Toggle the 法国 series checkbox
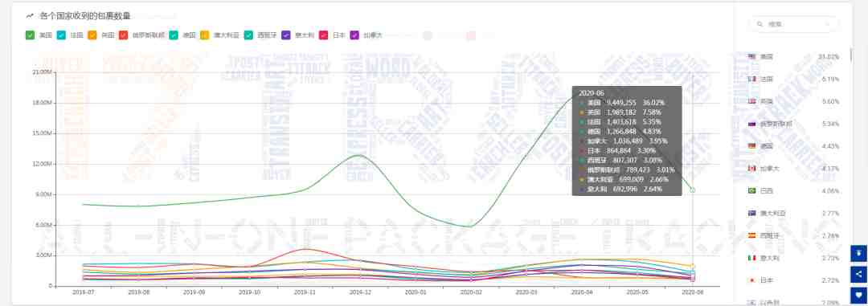This screenshot has height=306, width=868. pyautogui.click(x=61, y=35)
